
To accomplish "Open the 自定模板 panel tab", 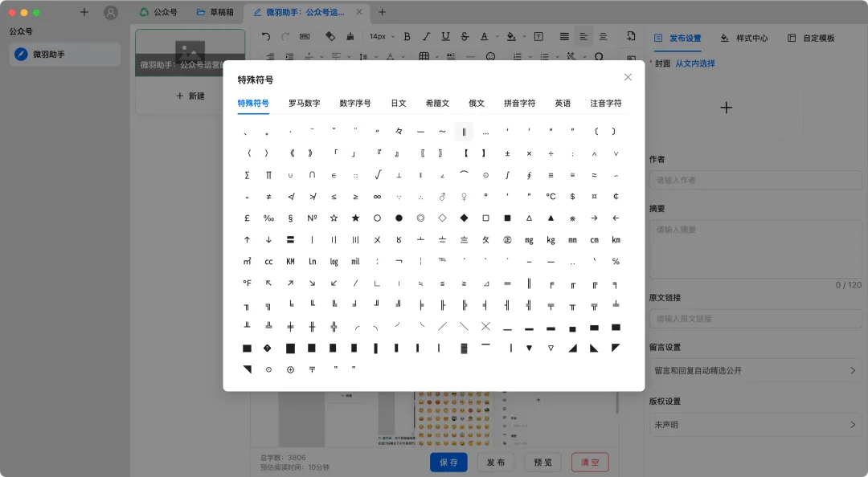I will pos(811,39).
